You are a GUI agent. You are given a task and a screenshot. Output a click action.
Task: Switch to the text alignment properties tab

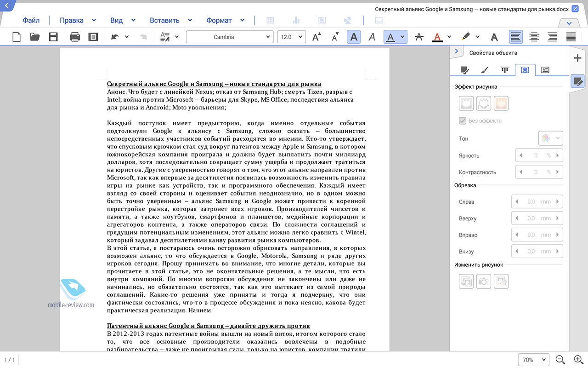[x=505, y=70]
